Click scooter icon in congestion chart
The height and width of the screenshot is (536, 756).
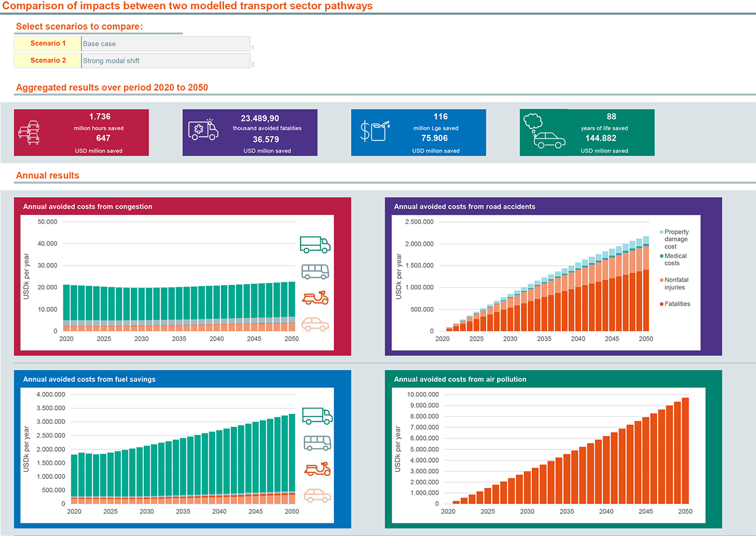[x=316, y=298]
